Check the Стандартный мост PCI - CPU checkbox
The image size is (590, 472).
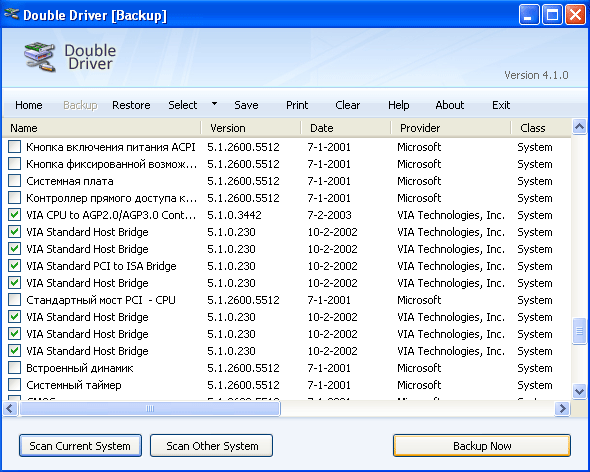coord(14,300)
